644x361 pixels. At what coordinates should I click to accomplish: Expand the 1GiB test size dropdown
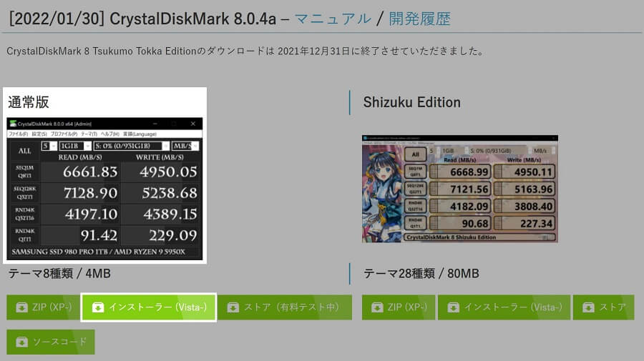(75, 146)
